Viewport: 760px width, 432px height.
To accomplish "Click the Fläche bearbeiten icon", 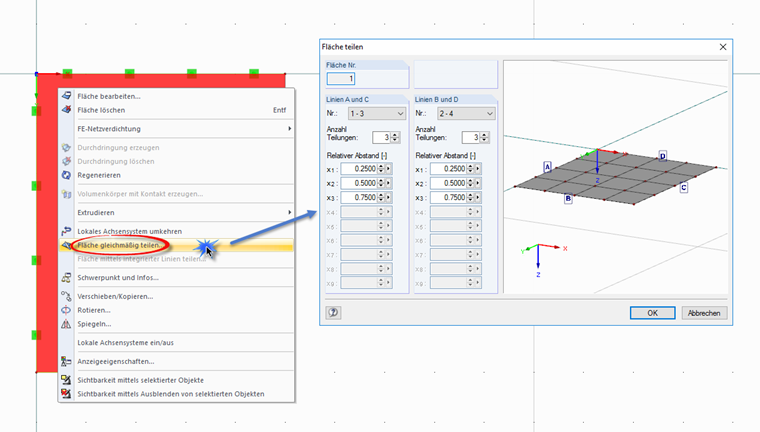I will [x=66, y=96].
